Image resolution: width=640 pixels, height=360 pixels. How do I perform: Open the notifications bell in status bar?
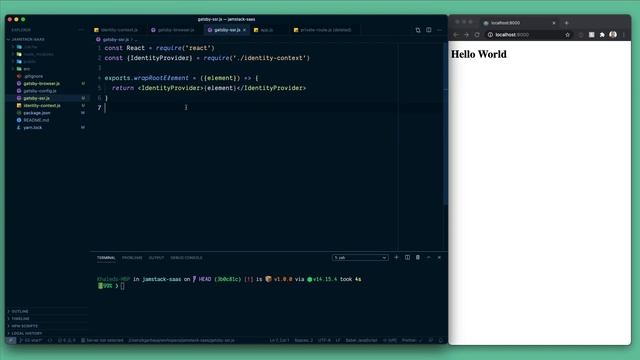441,340
